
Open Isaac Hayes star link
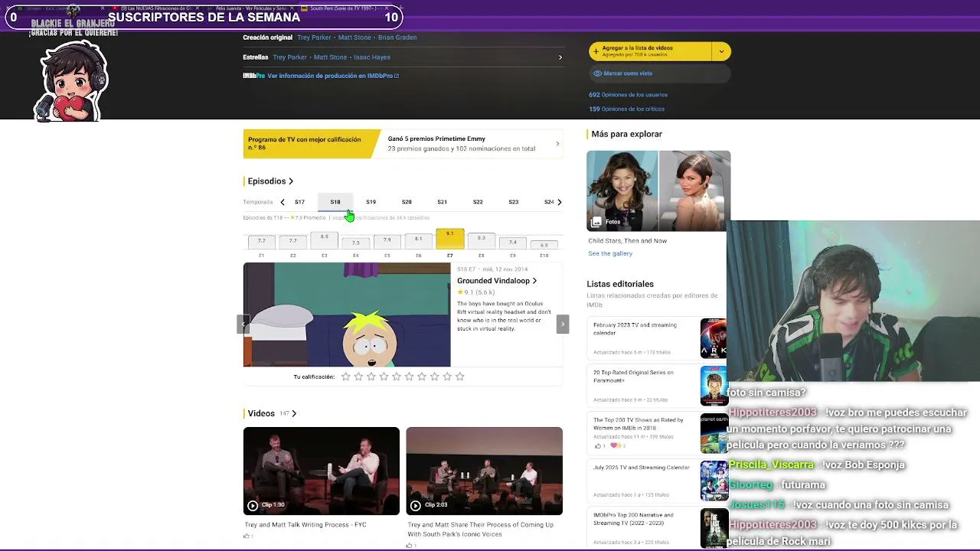pyautogui.click(x=372, y=57)
